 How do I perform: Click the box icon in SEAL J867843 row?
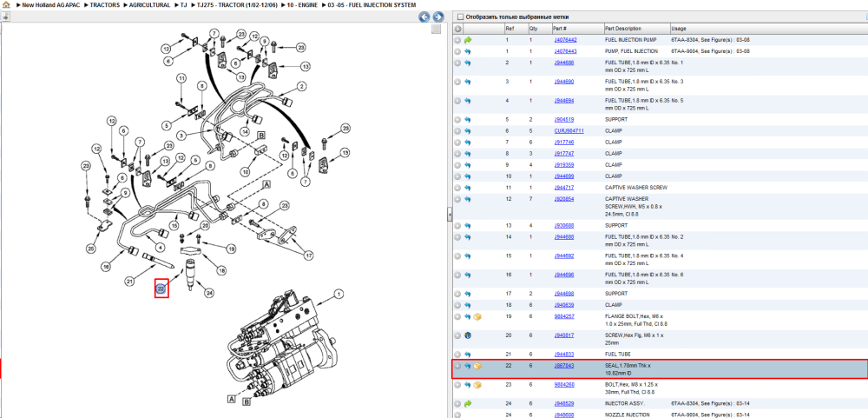tap(477, 366)
